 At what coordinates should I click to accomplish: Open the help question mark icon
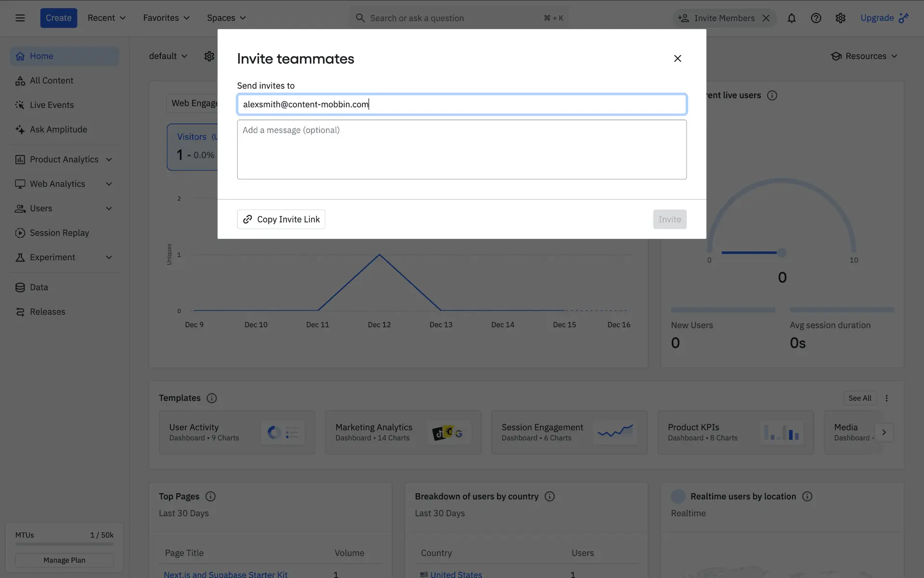pyautogui.click(x=816, y=18)
